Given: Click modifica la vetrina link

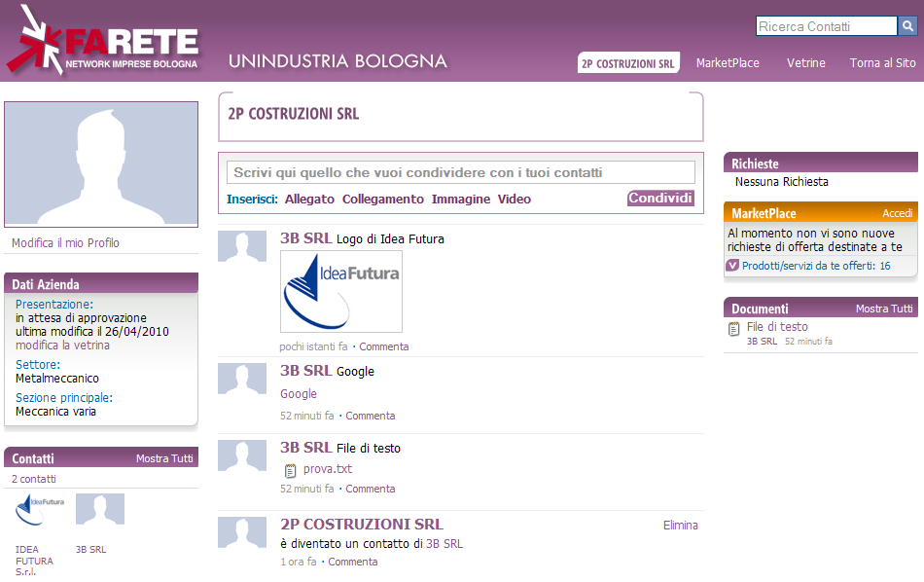Looking at the screenshot, I should coord(62,346).
